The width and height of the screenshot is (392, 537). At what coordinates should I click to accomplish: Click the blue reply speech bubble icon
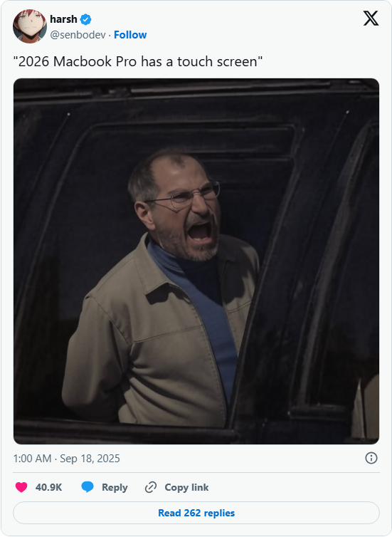point(88,486)
